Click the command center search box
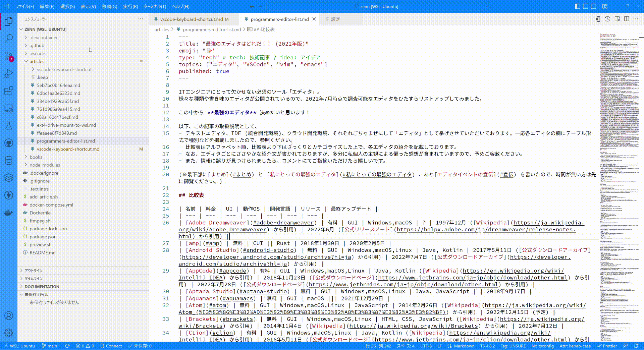The width and height of the screenshot is (644, 350). pos(379,6)
